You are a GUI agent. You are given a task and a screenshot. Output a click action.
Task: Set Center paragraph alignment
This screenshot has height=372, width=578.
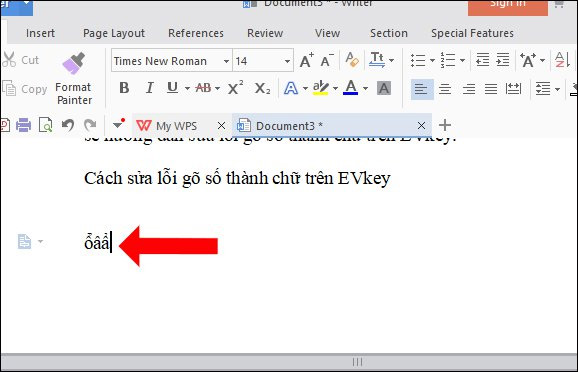[x=445, y=89]
